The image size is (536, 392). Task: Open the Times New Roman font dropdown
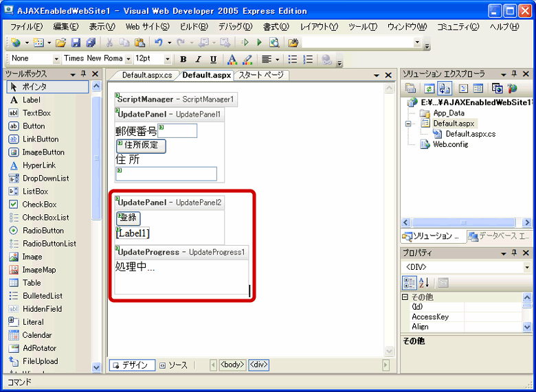click(129, 60)
